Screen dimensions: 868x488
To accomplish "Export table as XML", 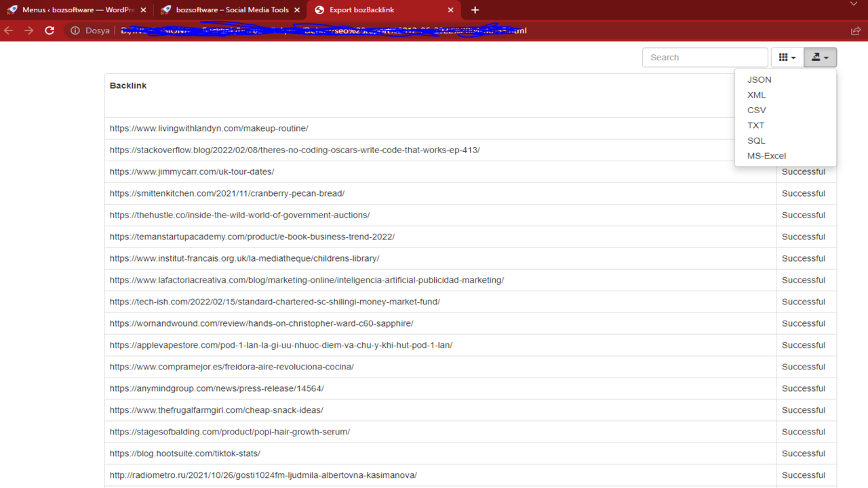I will [x=757, y=95].
